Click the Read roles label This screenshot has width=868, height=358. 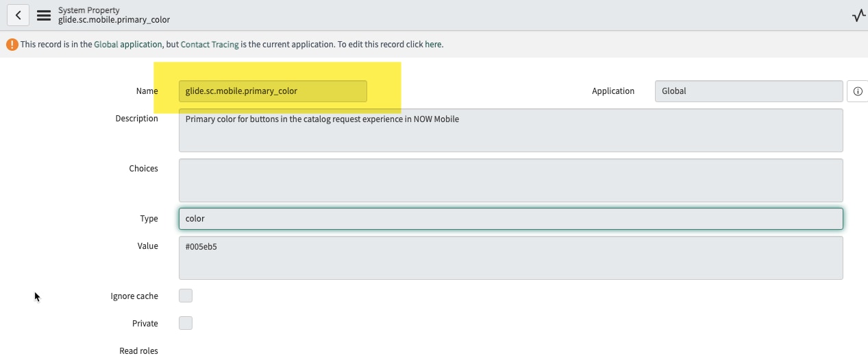138,351
